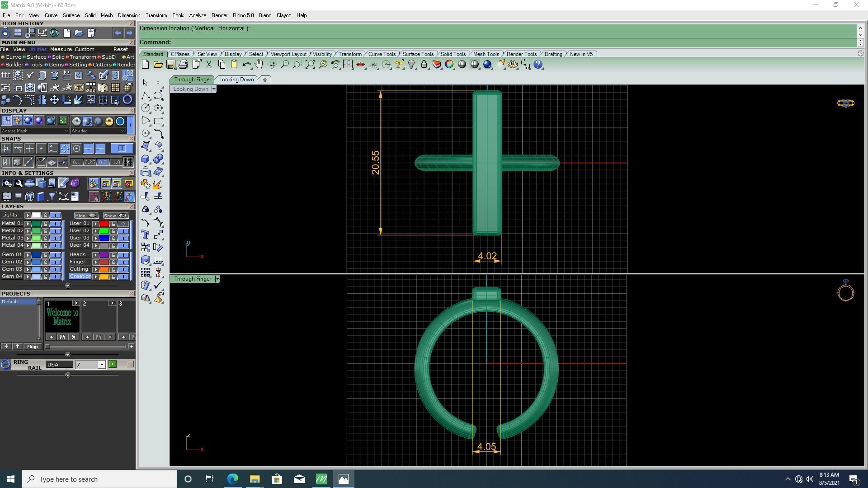The width and height of the screenshot is (868, 488).
Task: Switch to the Curve Tools toolbar tab
Action: pyautogui.click(x=382, y=54)
